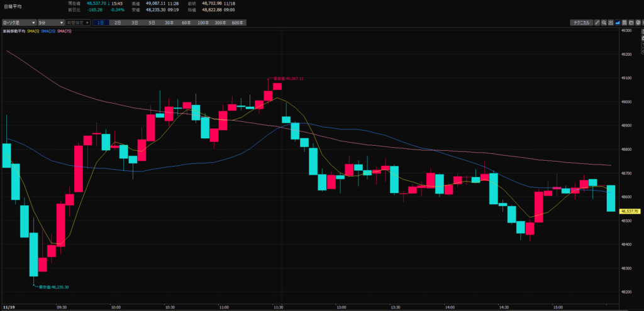This screenshot has height=311, width=644.
Task: Expand the 期間指定 period dropdown
Action: [78, 23]
